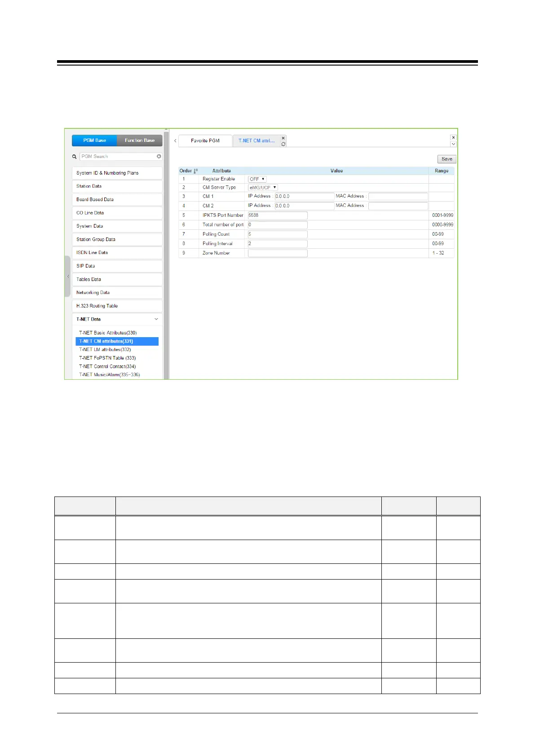Image resolution: width=535 pixels, height=756 pixels.
Task: Click range value '1 - 32'
Action: 438,253
